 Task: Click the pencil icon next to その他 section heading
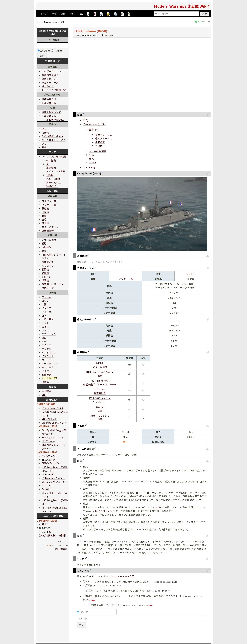86,425
